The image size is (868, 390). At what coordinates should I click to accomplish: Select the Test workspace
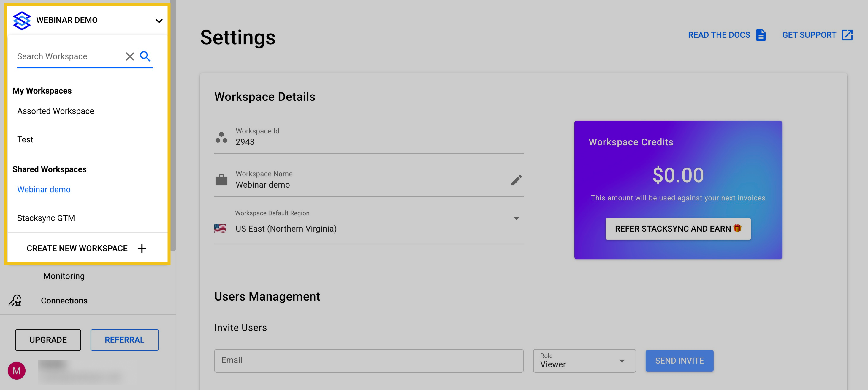[25, 140]
